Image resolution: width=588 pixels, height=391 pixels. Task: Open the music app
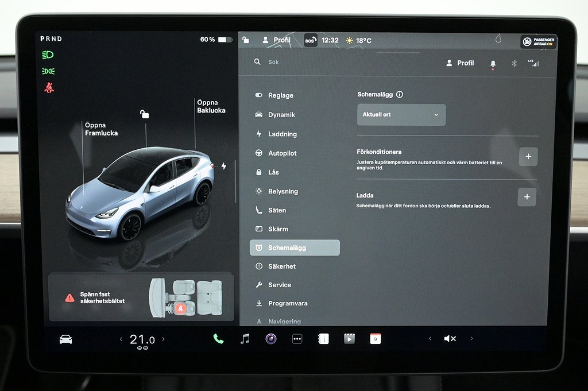[x=245, y=339]
